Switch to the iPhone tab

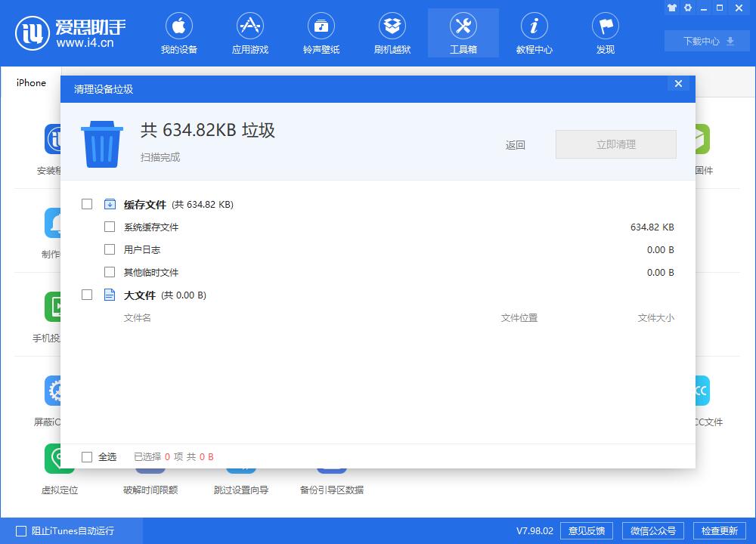click(30, 83)
